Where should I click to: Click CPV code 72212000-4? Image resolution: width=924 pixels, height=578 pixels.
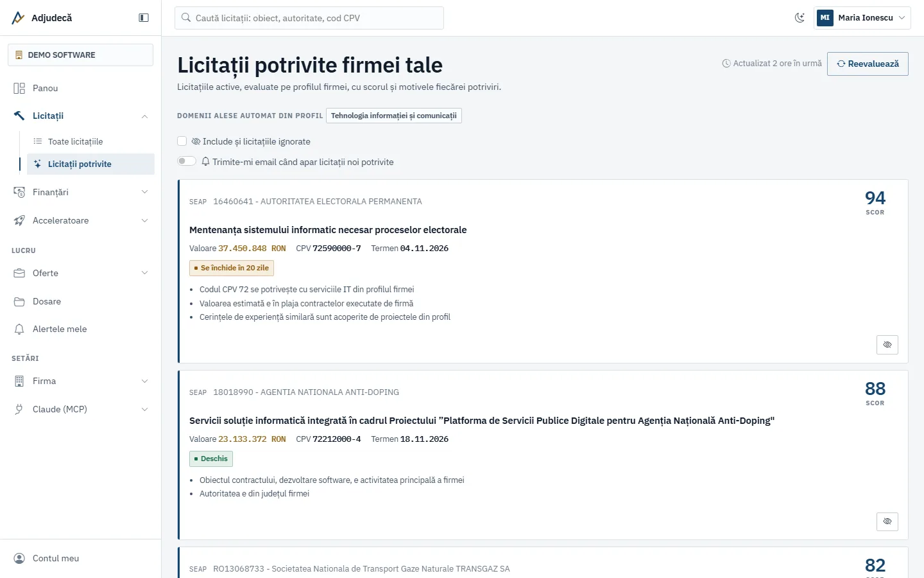pos(337,439)
